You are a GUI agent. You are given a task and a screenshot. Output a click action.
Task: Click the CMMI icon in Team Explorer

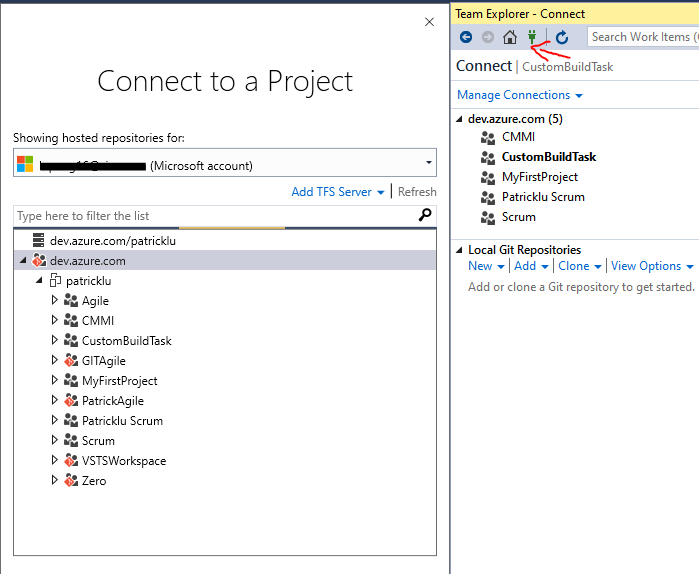point(488,138)
